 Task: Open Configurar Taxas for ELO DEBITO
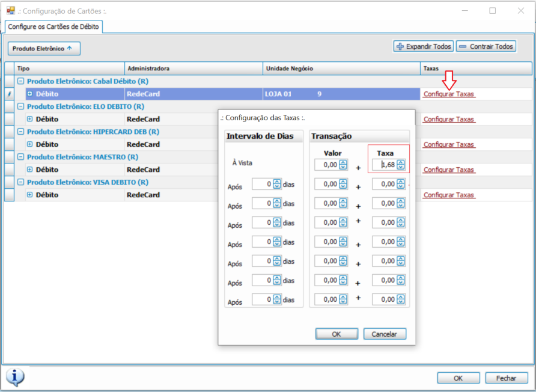(448, 120)
